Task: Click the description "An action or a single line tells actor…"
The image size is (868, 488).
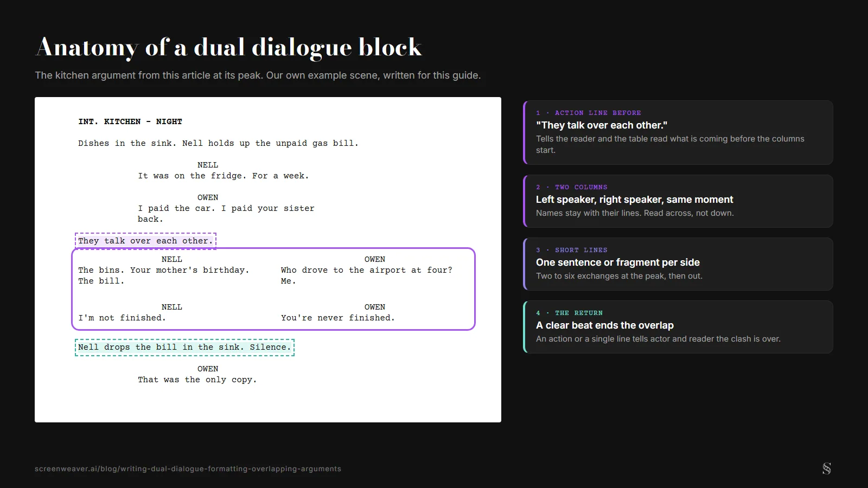Action: point(658,339)
